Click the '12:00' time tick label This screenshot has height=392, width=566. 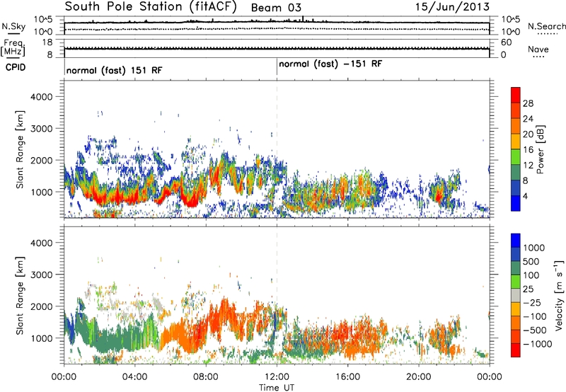click(x=277, y=377)
